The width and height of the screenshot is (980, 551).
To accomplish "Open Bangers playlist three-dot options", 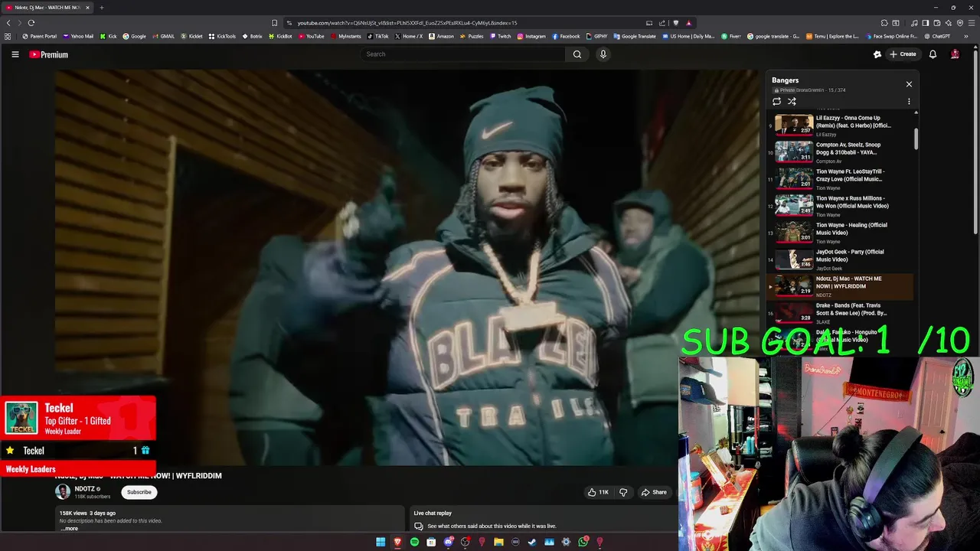I will [909, 101].
